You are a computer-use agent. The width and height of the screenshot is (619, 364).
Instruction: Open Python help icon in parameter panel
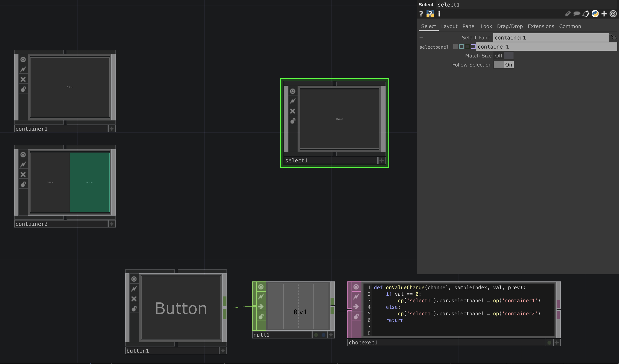click(430, 14)
